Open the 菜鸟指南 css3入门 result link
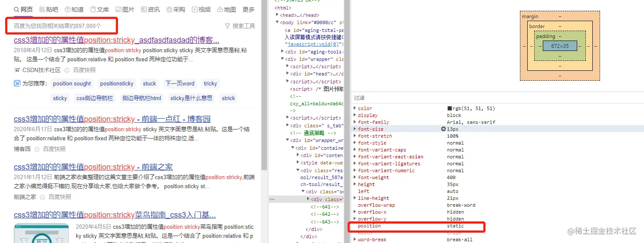This screenshot has width=644, height=243. (x=115, y=215)
